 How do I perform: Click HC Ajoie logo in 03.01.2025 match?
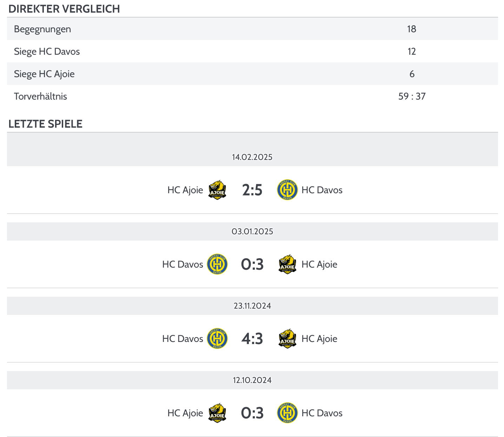287,264
